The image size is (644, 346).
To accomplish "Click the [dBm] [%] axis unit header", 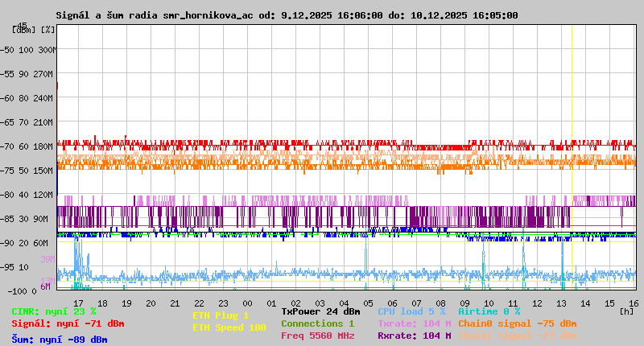I will (x=34, y=29).
